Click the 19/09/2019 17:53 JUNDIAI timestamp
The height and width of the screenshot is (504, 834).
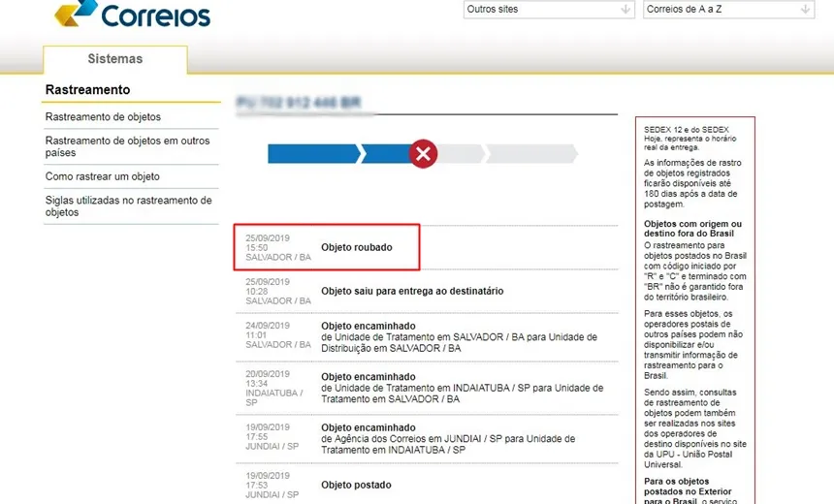[x=273, y=486]
